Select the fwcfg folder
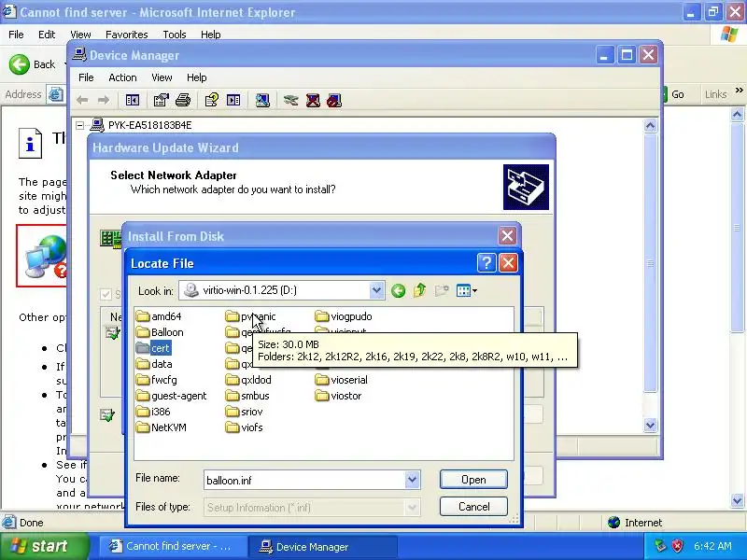Screen dimensions: 747x560 tap(156, 380)
